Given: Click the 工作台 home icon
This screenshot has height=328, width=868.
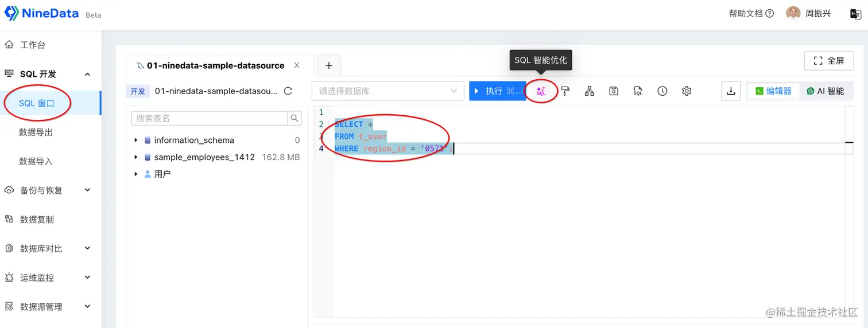Looking at the screenshot, I should pyautogui.click(x=9, y=45).
